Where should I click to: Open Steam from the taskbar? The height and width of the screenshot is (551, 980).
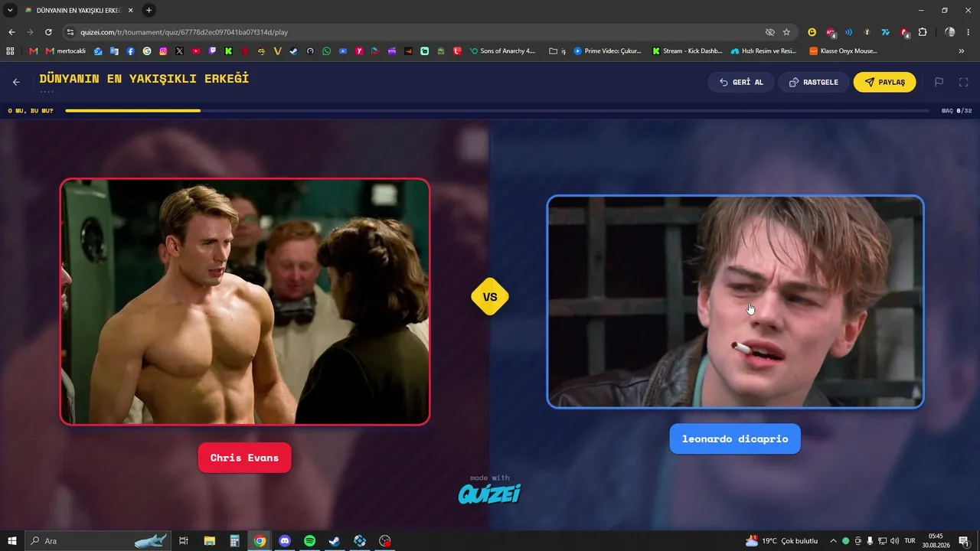pos(335,541)
